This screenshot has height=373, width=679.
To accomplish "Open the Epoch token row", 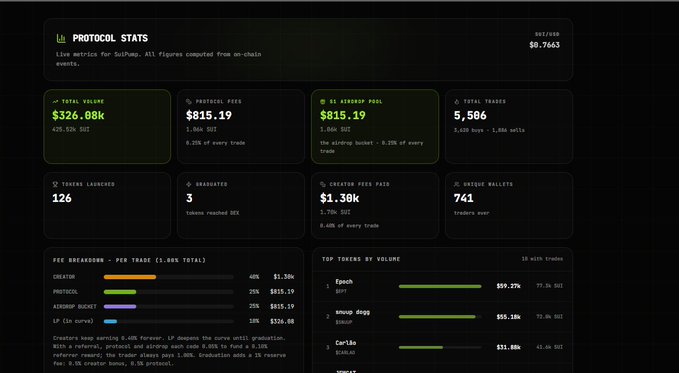I will pos(443,286).
